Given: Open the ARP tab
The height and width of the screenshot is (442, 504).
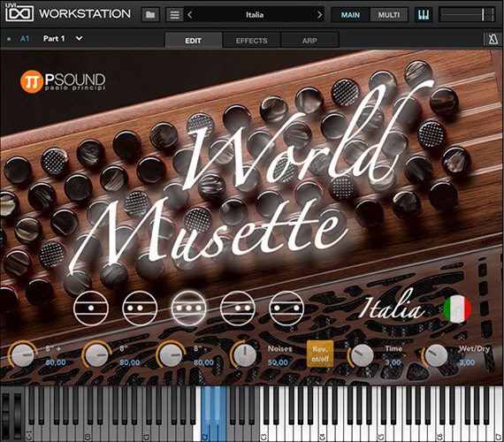Looking at the screenshot, I should [x=309, y=41].
